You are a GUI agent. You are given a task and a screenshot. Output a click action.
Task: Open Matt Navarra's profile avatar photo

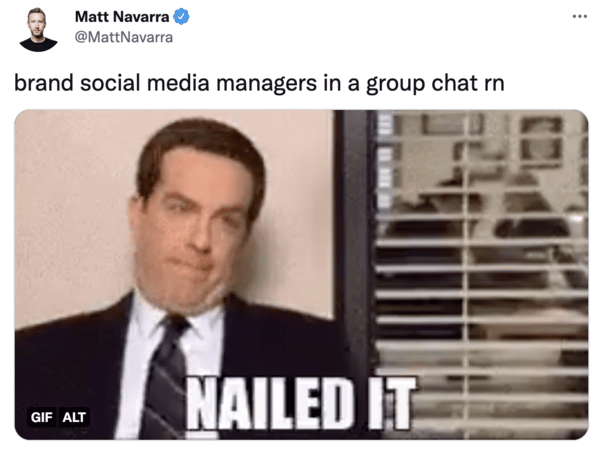tap(38, 29)
